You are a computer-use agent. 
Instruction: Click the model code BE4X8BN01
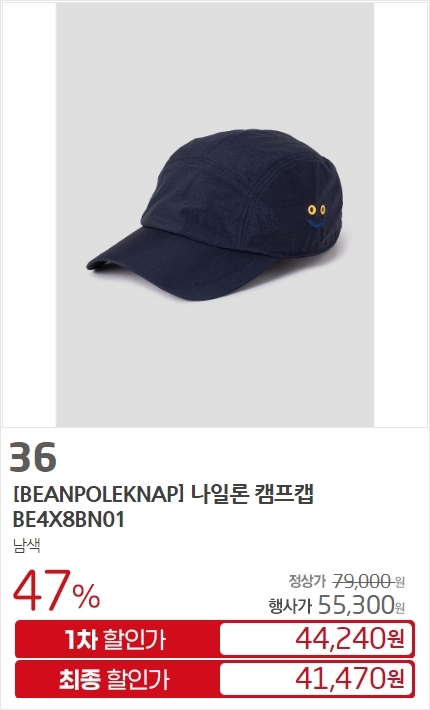[x=69, y=520]
